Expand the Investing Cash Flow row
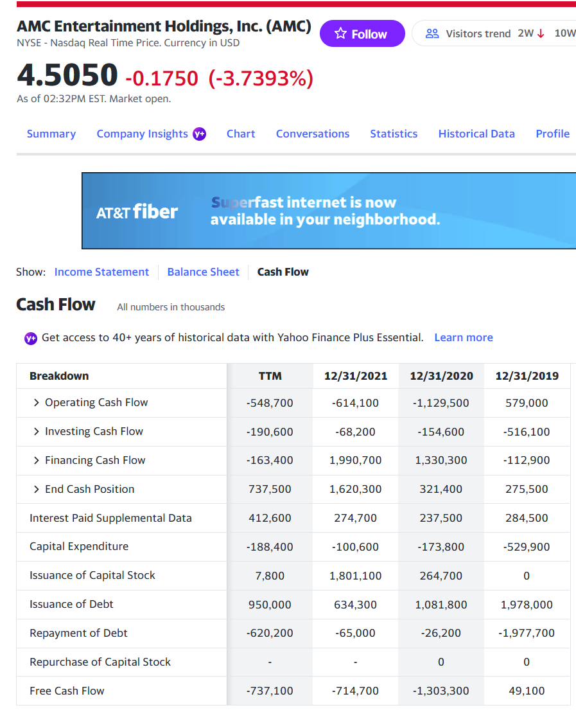576x728 pixels. coord(36,431)
